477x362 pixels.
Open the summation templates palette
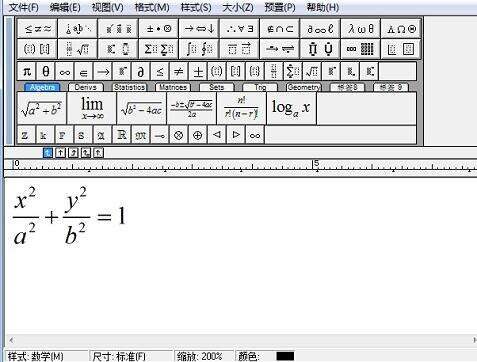click(159, 49)
